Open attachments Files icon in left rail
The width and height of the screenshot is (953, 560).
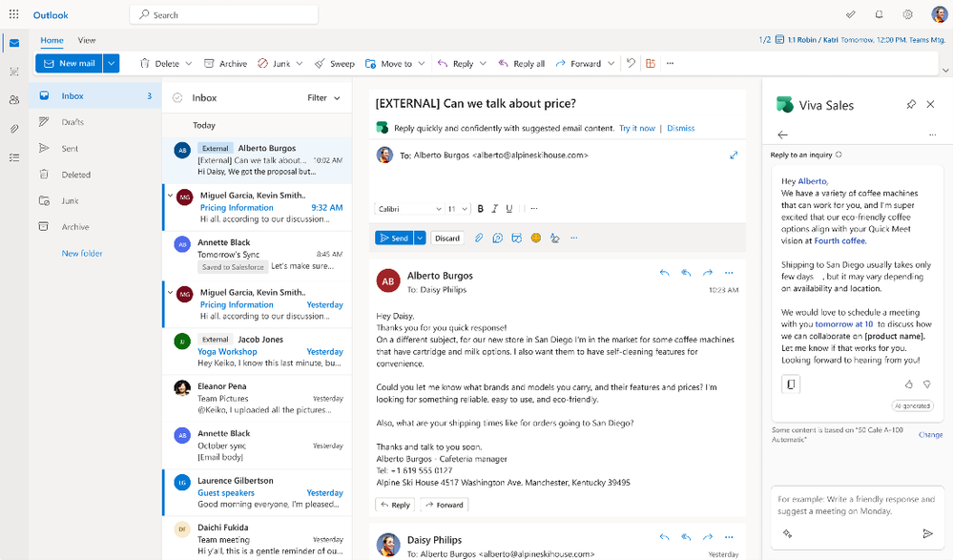(x=14, y=128)
